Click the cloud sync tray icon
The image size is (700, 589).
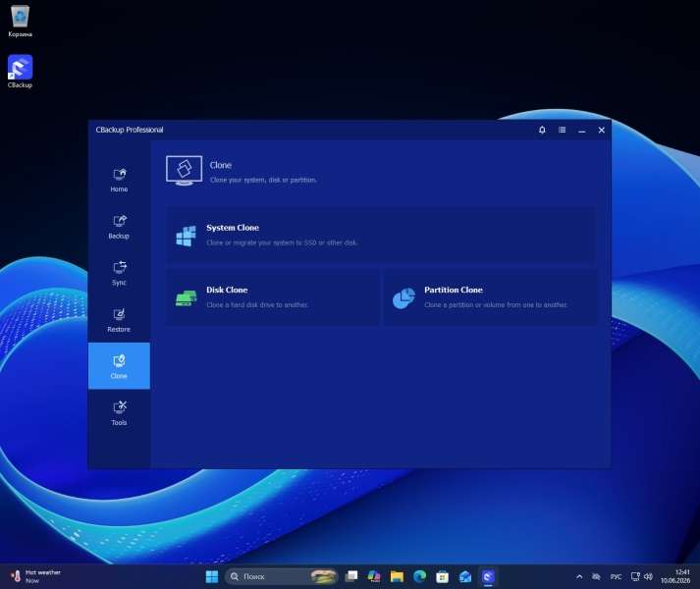(x=596, y=576)
